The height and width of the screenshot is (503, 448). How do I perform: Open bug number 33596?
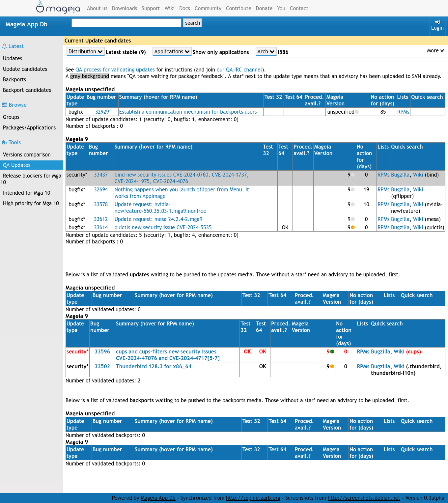click(102, 351)
